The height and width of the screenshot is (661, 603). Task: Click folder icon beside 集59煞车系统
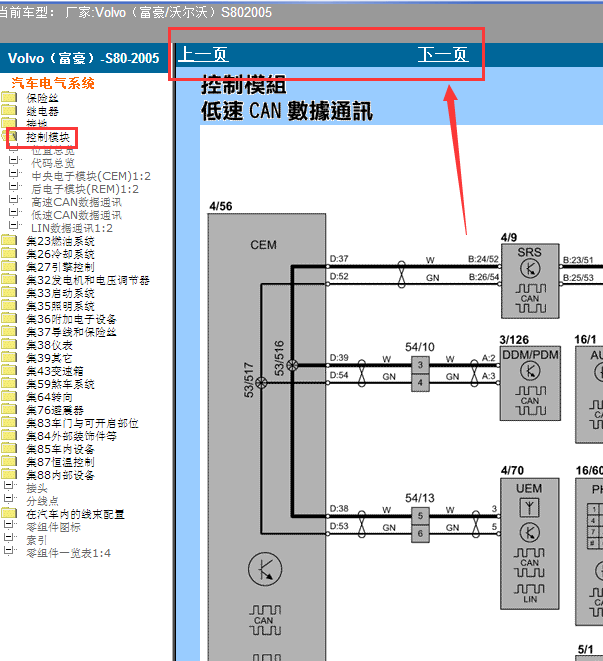click(9, 384)
